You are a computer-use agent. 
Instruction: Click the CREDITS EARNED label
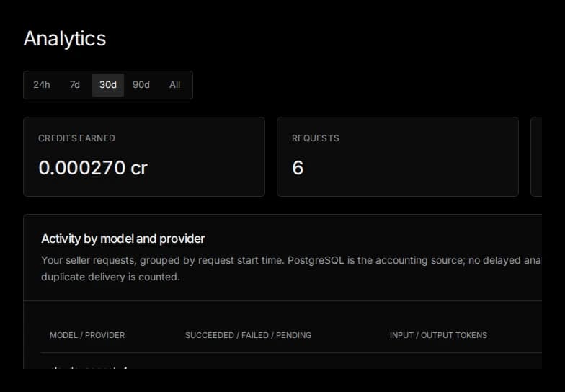pyautogui.click(x=76, y=138)
